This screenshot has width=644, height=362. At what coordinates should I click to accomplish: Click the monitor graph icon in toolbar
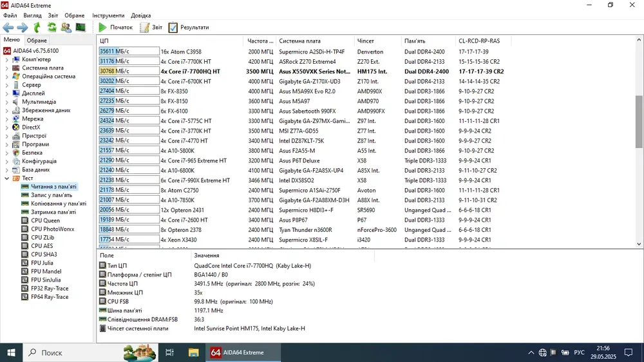coord(80,28)
